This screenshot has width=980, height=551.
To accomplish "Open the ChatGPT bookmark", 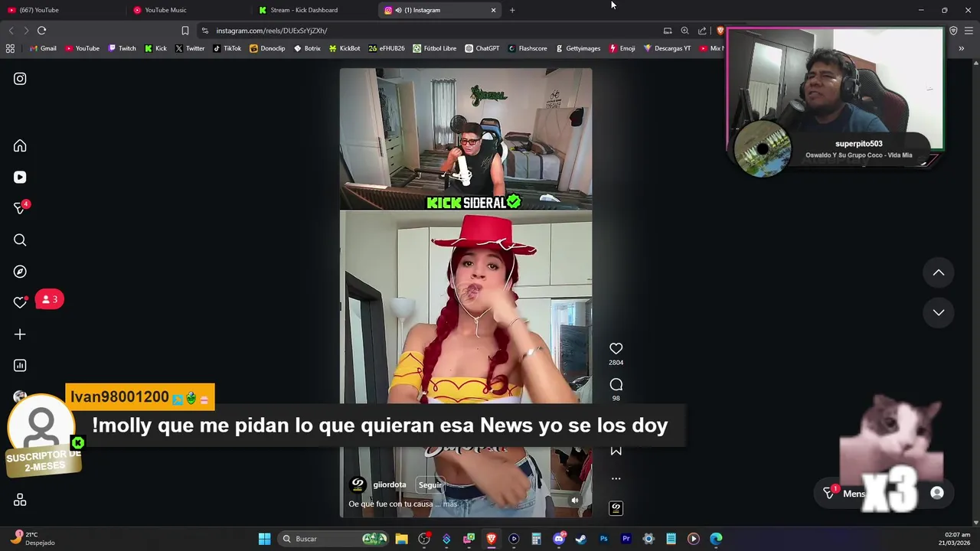I will pos(482,48).
